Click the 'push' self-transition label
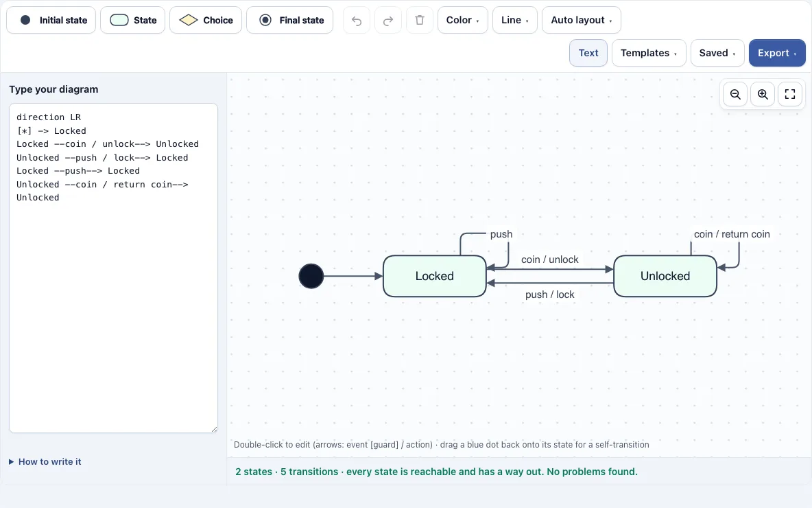812x508 pixels. coord(501,234)
